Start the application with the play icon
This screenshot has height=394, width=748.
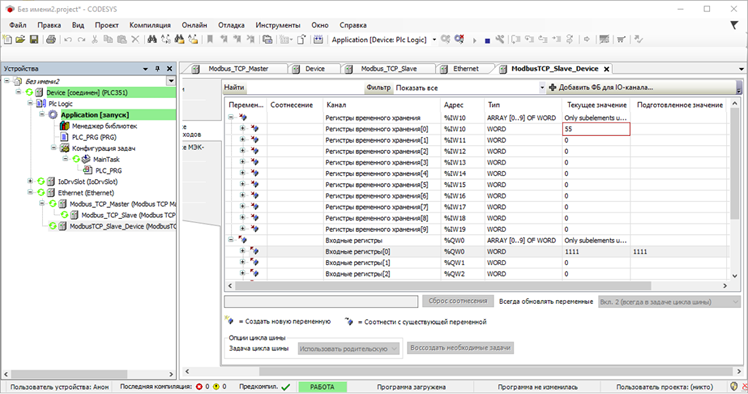[474, 41]
